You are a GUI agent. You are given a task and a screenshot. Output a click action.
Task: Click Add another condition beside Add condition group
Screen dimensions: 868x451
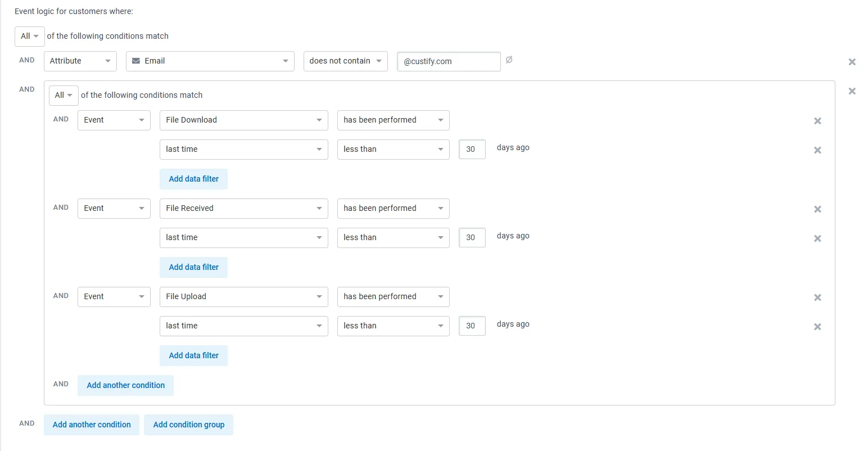(x=92, y=425)
